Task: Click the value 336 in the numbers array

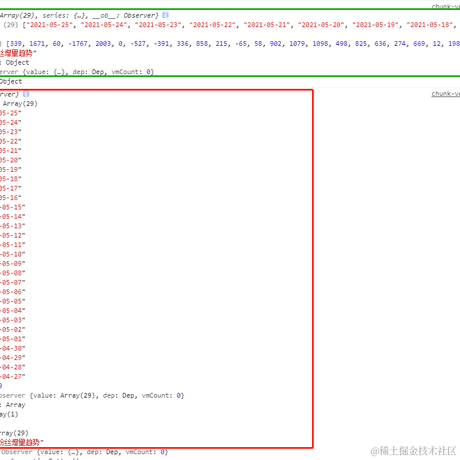Action: pyautogui.click(x=183, y=44)
